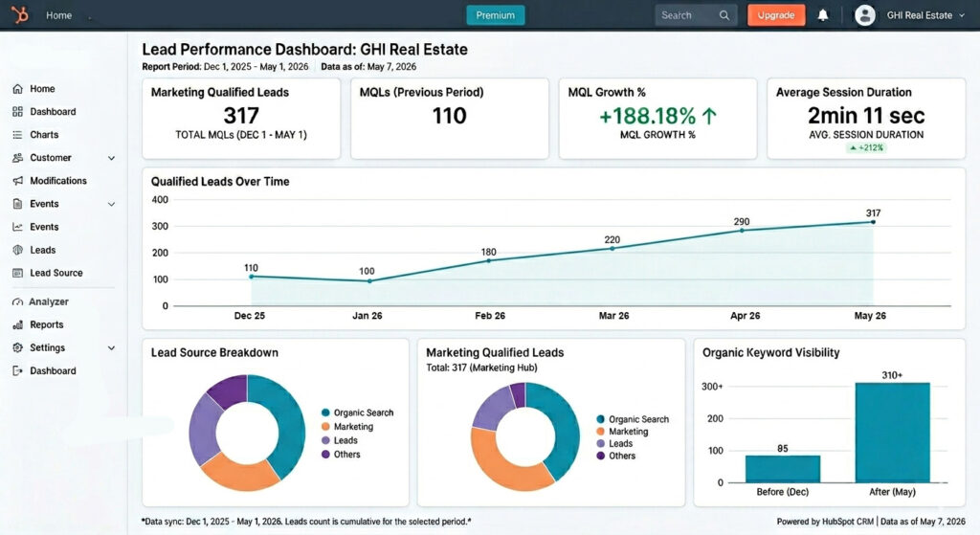Click the exit-arrow icon of the bottom Dashboard item
The image size is (980, 535).
pyautogui.click(x=17, y=370)
